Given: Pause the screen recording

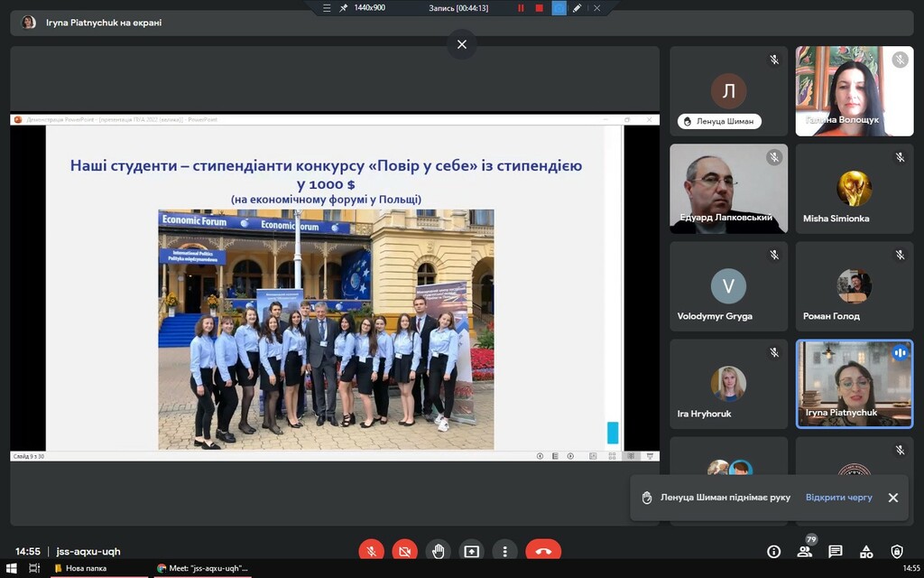Looking at the screenshot, I should [x=521, y=8].
